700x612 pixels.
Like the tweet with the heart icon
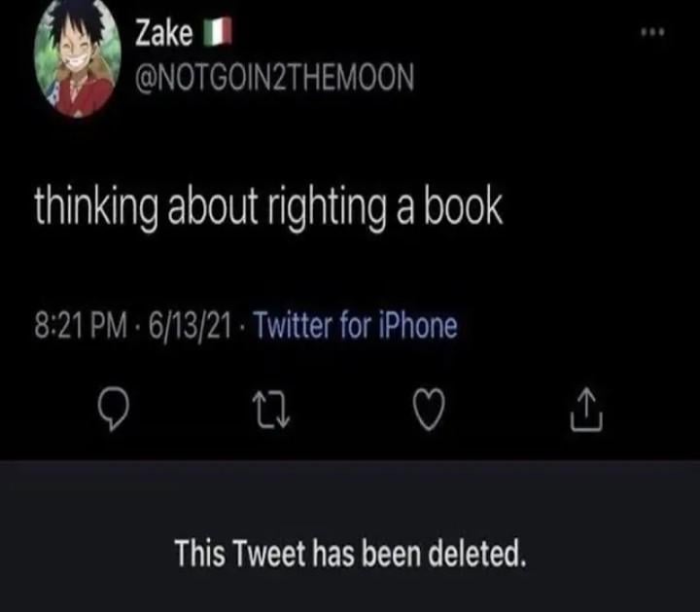click(429, 409)
